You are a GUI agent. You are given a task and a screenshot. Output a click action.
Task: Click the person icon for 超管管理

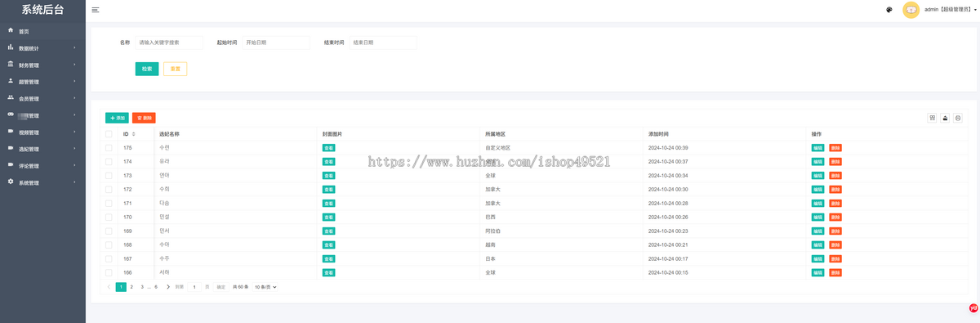tap(10, 81)
